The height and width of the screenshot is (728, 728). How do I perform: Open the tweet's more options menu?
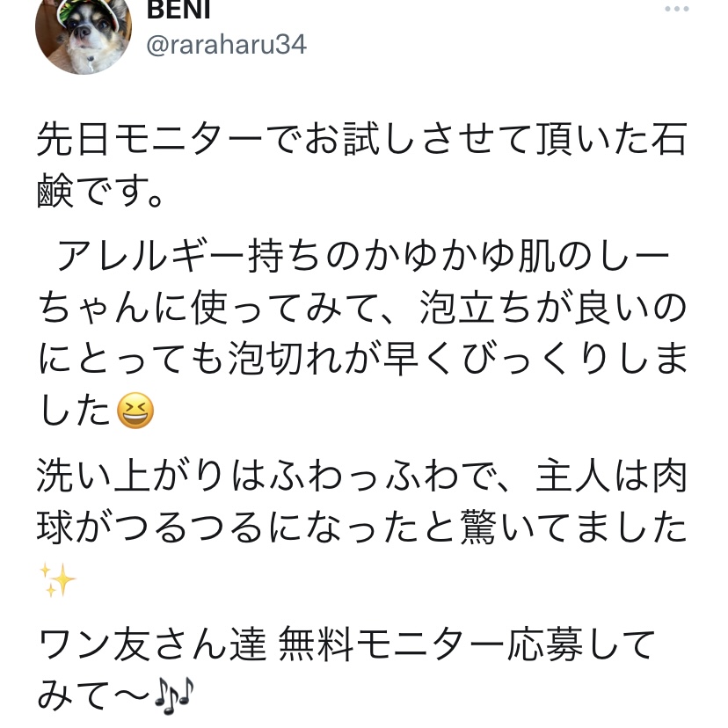pos(676,9)
